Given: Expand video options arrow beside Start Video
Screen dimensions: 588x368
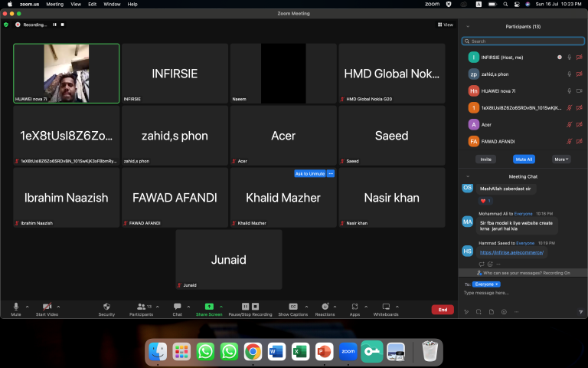Looking at the screenshot, I should [x=58, y=307].
